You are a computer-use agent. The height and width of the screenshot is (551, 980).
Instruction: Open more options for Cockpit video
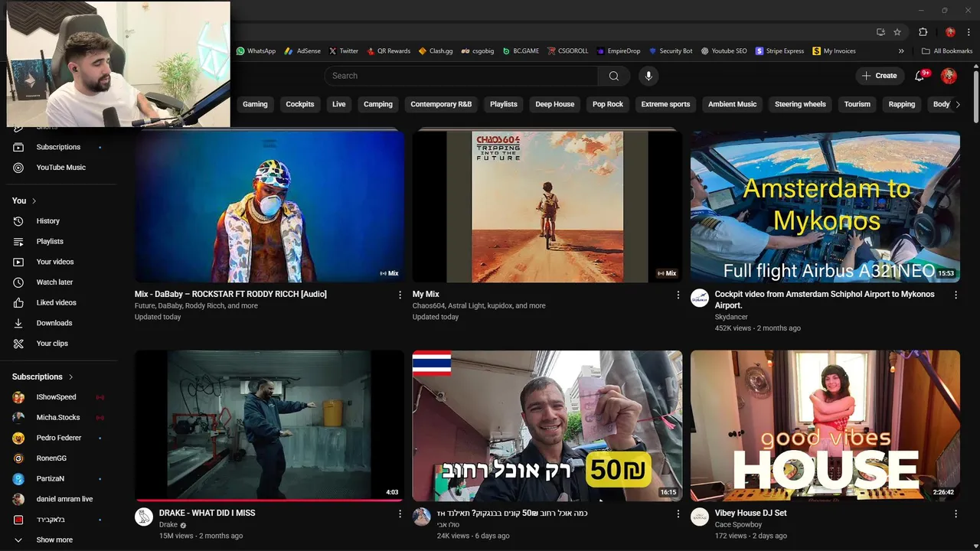(955, 295)
